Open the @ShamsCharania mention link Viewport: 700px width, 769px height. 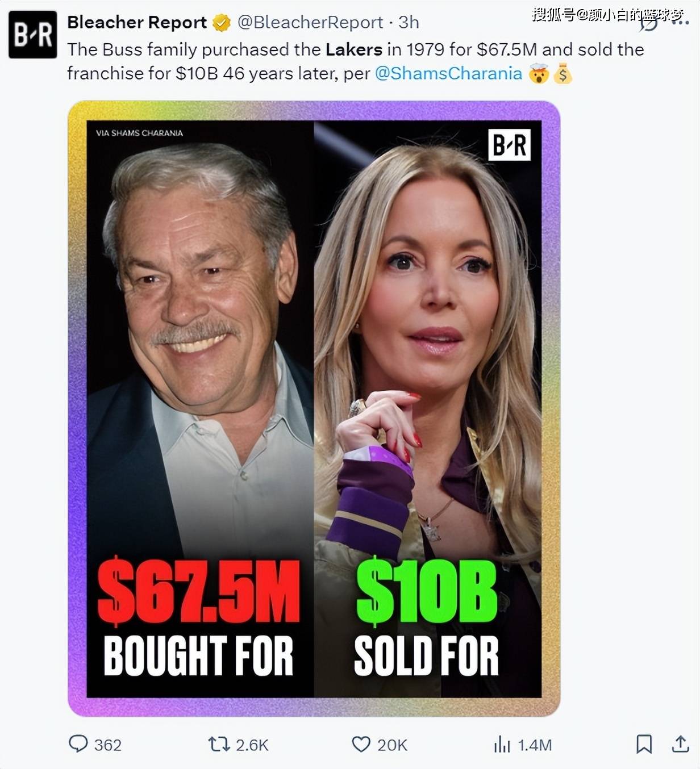[x=448, y=73]
